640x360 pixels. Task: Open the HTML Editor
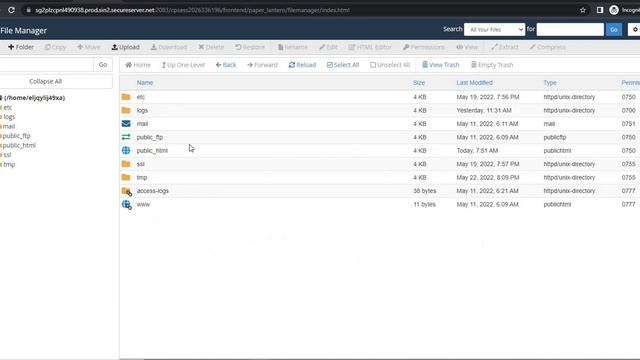(370, 47)
